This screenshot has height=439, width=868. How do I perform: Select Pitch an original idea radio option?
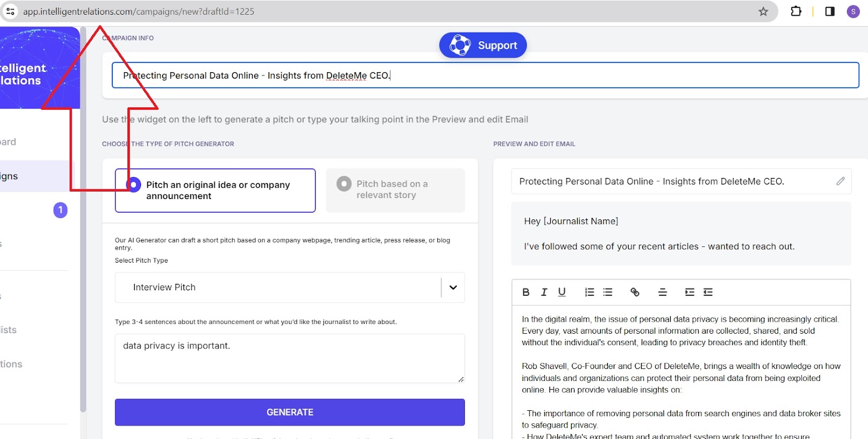coord(215,190)
